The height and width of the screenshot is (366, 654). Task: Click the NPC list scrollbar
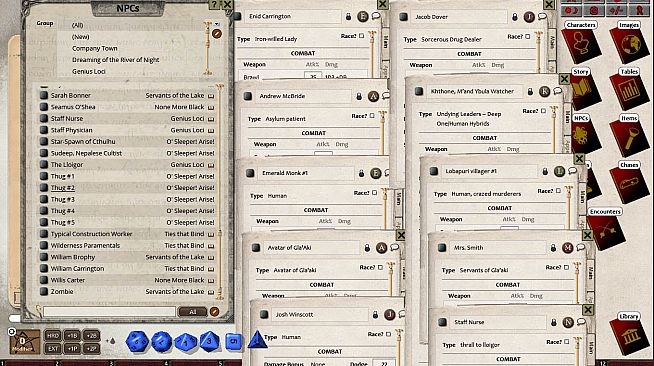pos(220,192)
